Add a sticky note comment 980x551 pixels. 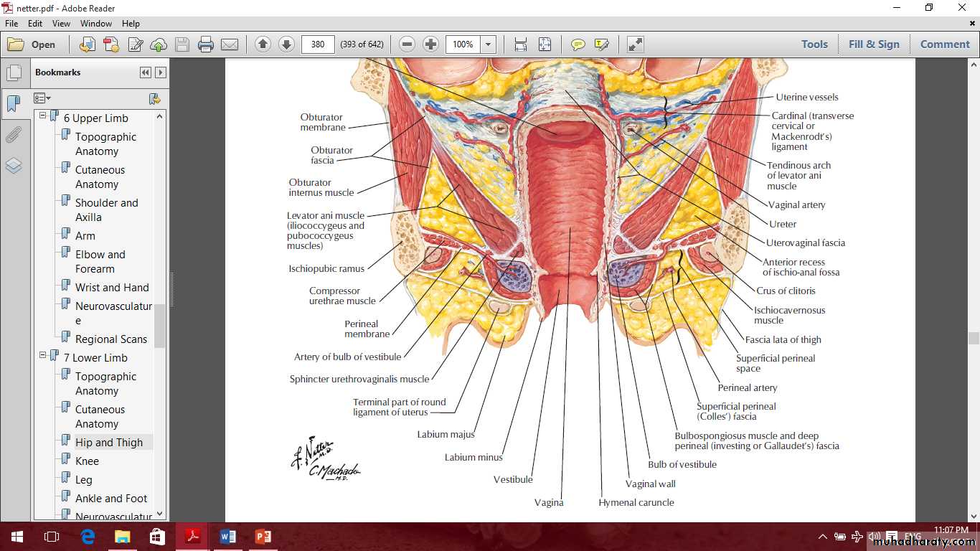pyautogui.click(x=578, y=44)
